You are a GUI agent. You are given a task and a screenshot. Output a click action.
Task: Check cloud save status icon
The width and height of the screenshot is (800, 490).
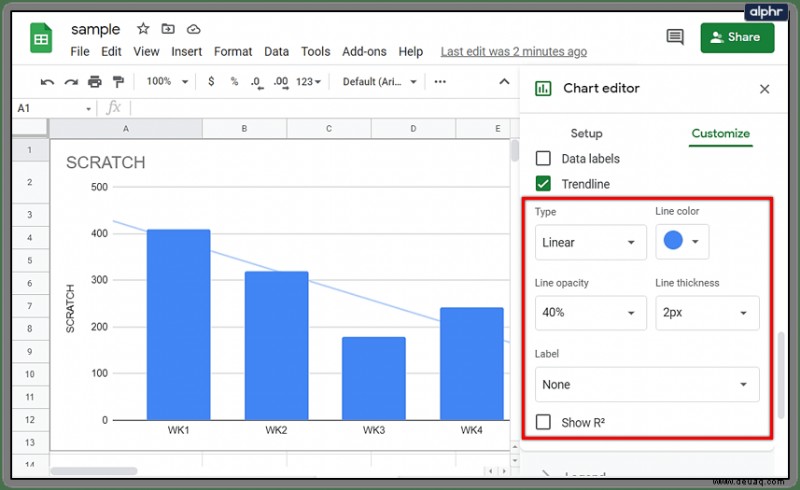193,29
